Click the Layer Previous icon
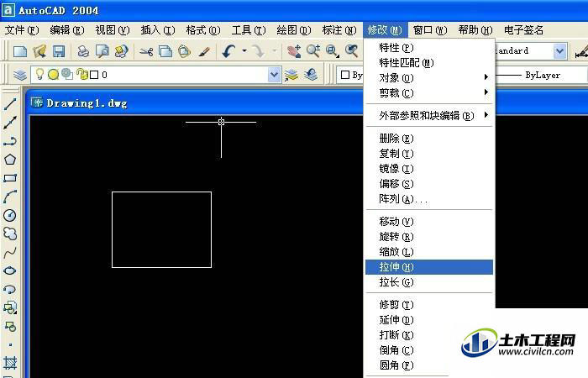Image resolution: width=588 pixels, height=378 pixels. [x=311, y=75]
